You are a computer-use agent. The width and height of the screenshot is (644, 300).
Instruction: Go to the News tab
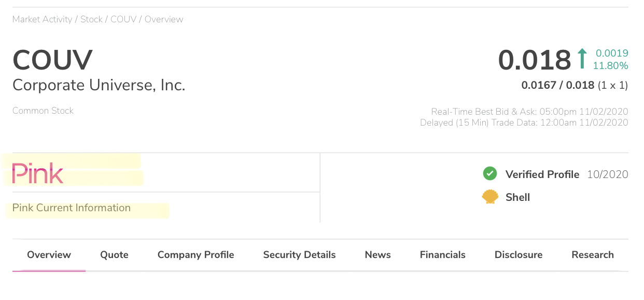pyautogui.click(x=377, y=255)
